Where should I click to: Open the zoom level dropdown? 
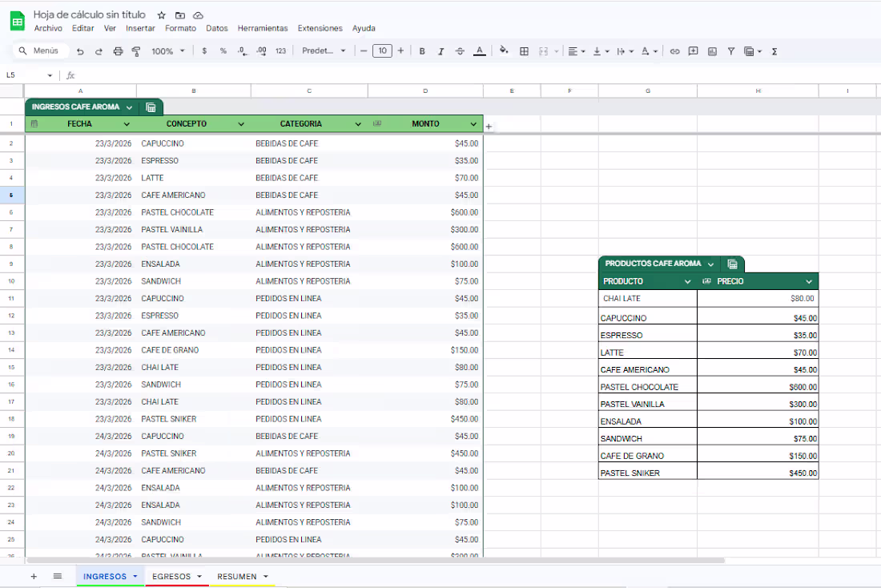point(167,51)
